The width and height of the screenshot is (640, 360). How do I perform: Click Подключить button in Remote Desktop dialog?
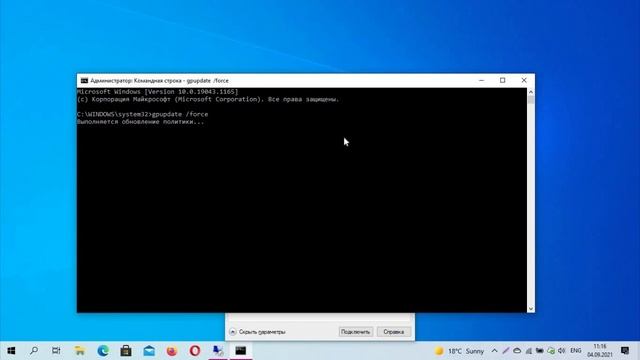click(x=356, y=332)
